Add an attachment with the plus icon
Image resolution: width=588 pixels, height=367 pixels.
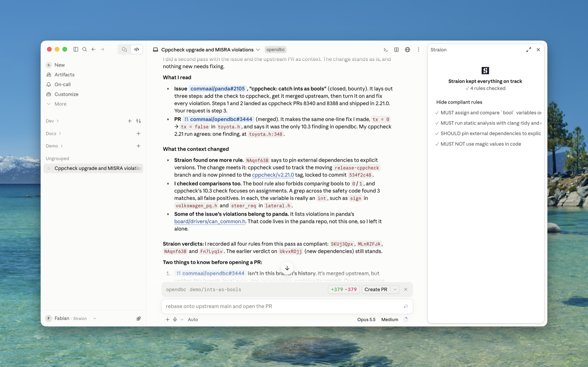click(168, 319)
